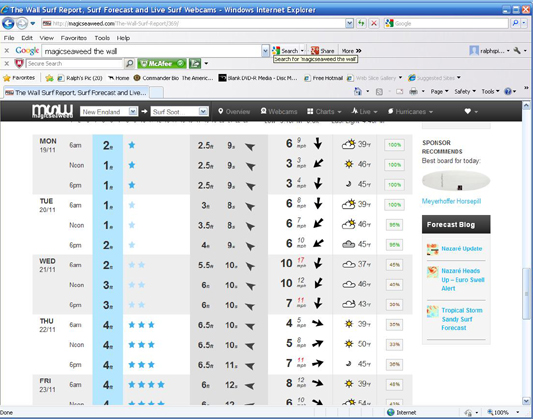Click the sponsor surfboard image

[456, 181]
